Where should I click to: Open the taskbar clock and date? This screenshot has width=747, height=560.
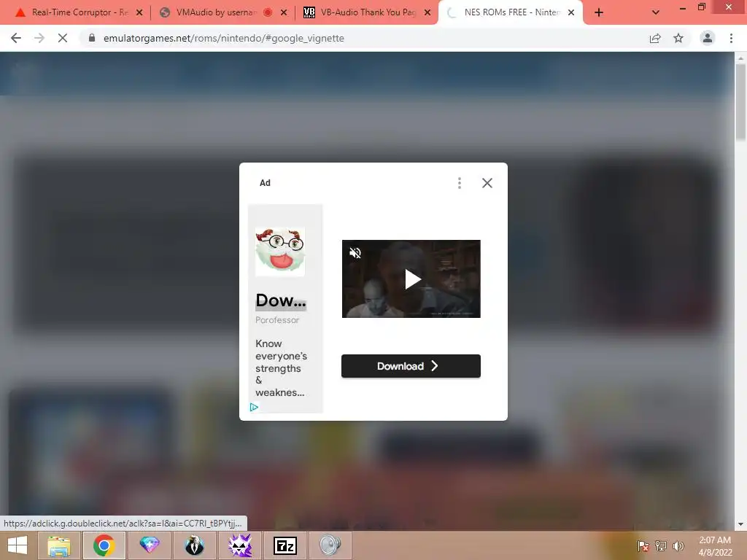click(x=715, y=546)
